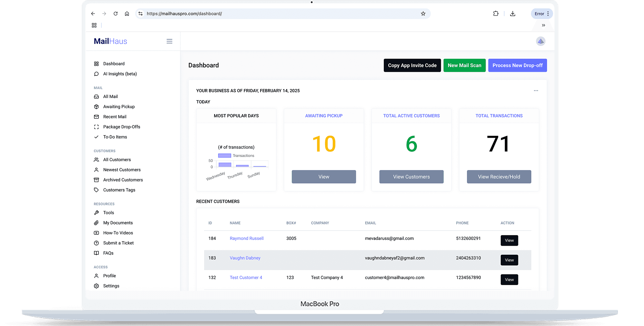Click View under Awaiting Pickup
The image size is (644, 326).
[324, 177]
